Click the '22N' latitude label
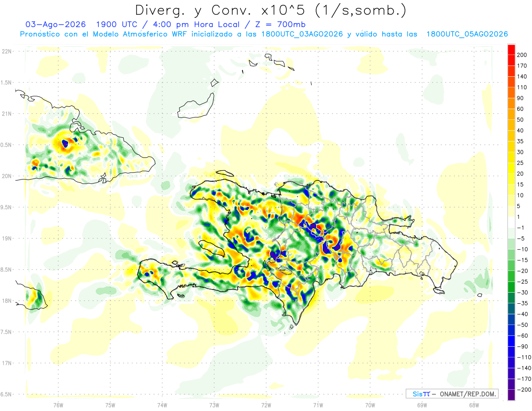 (6, 51)
